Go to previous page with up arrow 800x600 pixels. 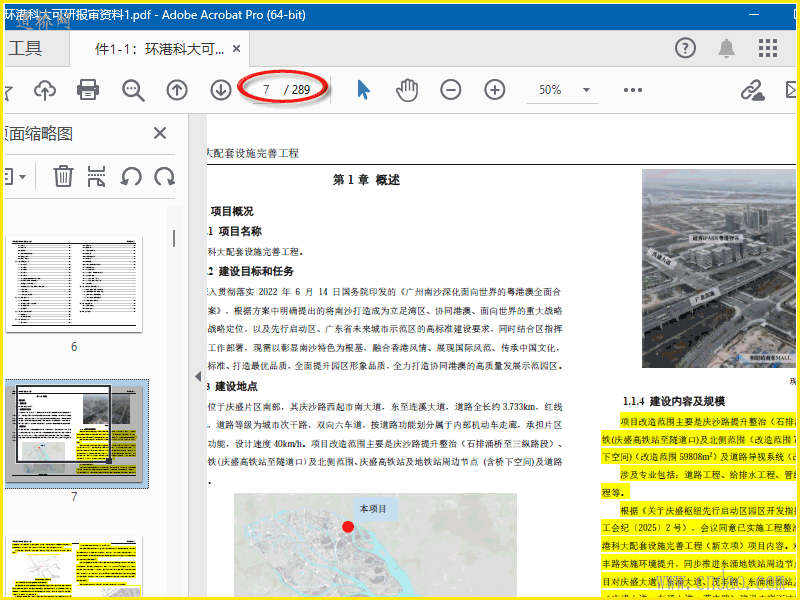coord(177,90)
